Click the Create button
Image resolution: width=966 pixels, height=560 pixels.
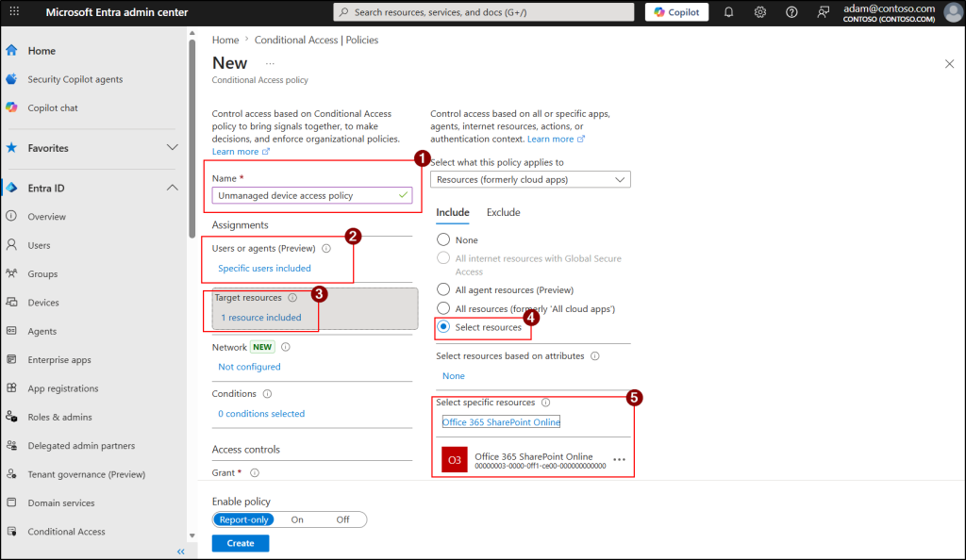[241, 543]
